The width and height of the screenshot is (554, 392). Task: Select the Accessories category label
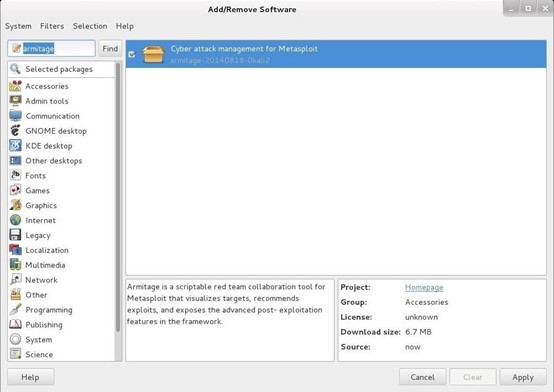(47, 86)
